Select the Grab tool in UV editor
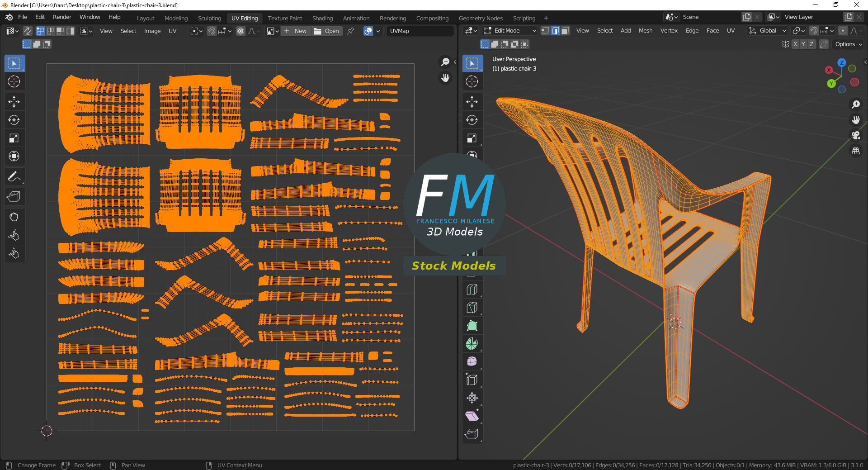 (x=14, y=217)
